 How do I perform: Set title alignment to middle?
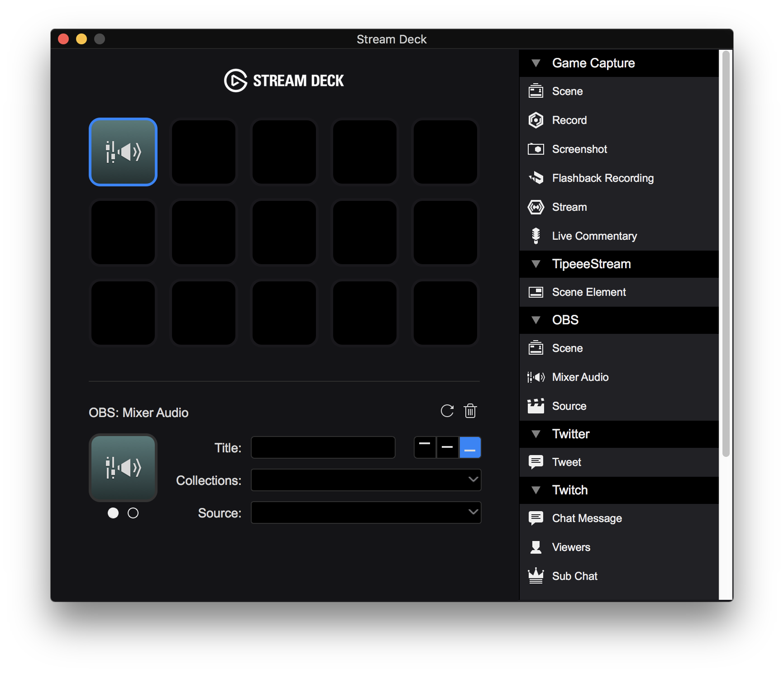(447, 447)
